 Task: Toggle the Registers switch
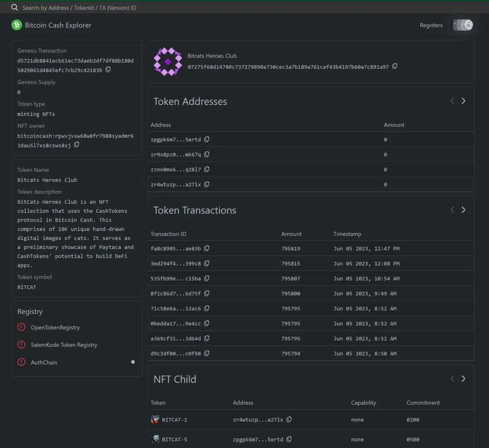click(x=462, y=25)
